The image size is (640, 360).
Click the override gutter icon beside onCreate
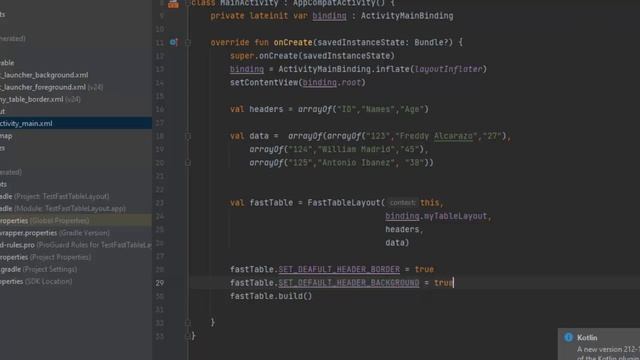coord(173,42)
